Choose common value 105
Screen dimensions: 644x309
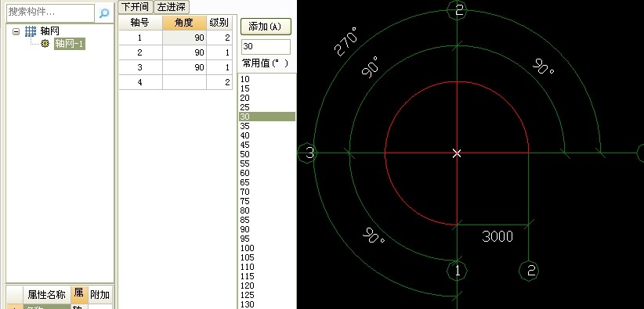(267, 257)
